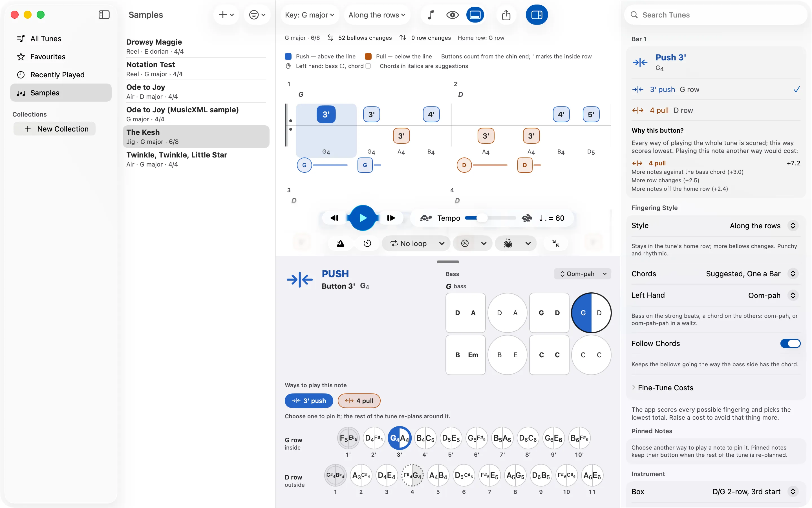The height and width of the screenshot is (508, 812).
Task: Select the Ode to Joy (MusicXML sample) tune
Action: coord(196,114)
